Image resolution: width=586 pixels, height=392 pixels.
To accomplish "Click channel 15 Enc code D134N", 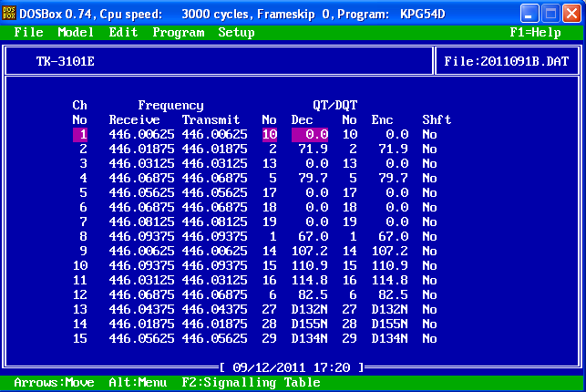I will [390, 338].
